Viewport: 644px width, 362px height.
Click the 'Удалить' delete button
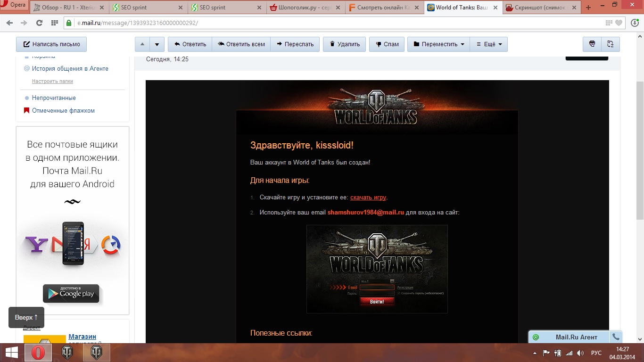click(x=344, y=44)
